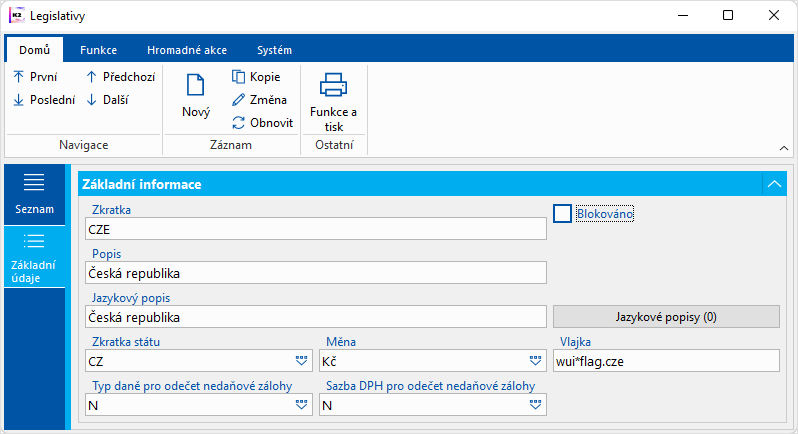
Task: Switch to the Domů tab
Action: click(x=35, y=50)
